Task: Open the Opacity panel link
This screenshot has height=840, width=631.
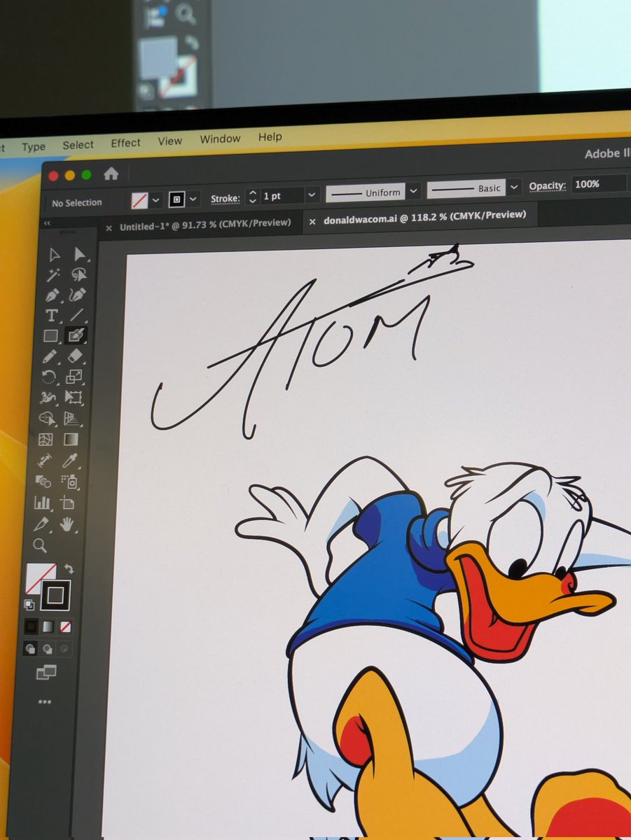Action: (x=547, y=186)
